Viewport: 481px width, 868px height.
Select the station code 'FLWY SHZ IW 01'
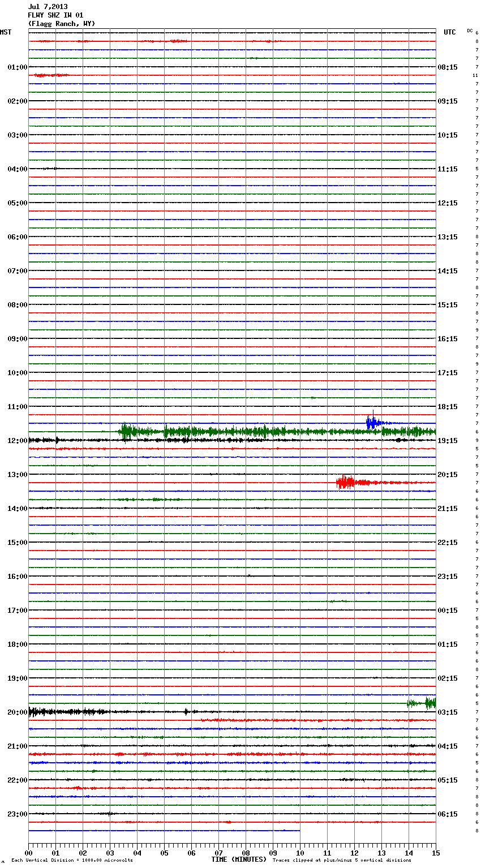(x=55, y=15)
